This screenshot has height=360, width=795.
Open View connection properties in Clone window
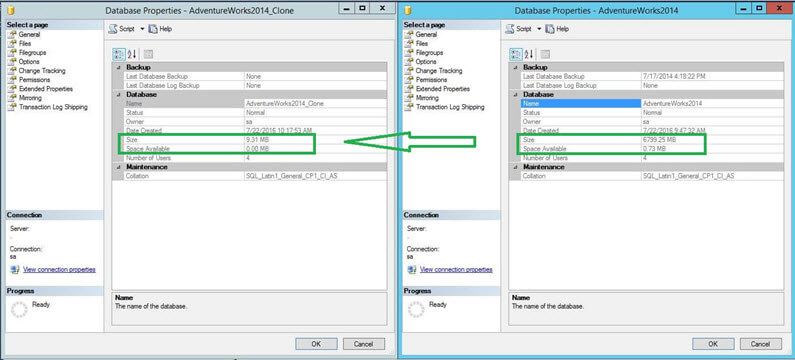tap(59, 270)
